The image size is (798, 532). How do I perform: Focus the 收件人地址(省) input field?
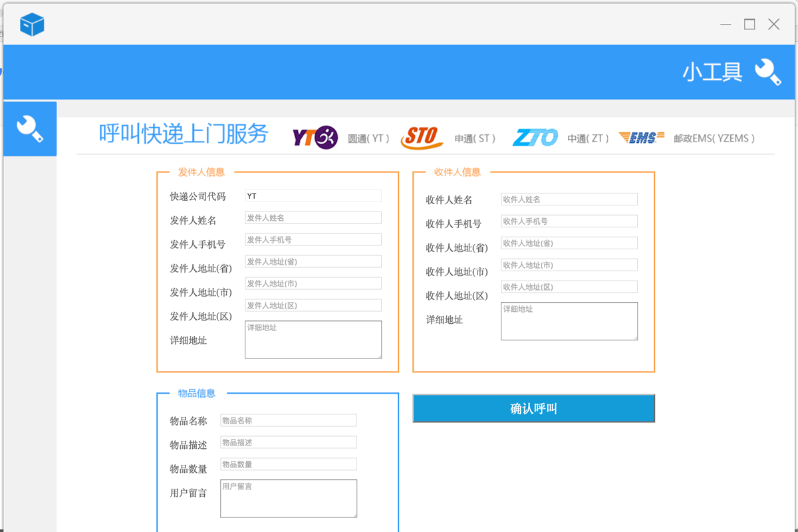569,243
